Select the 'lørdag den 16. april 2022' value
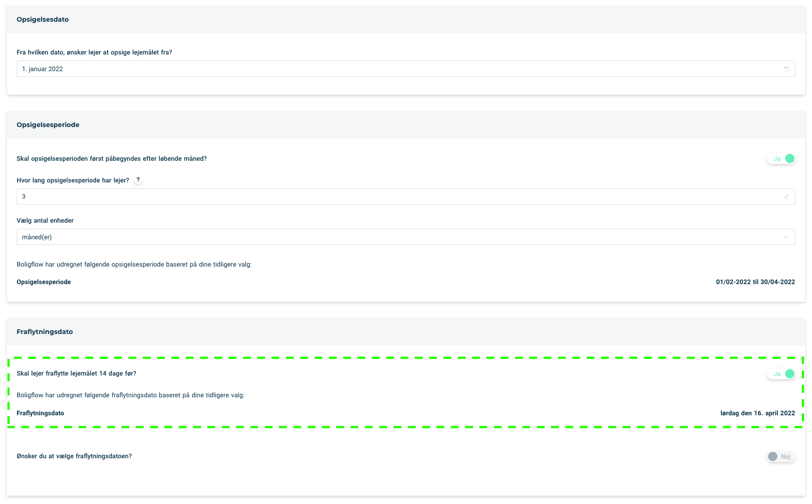The height and width of the screenshot is (504, 812). 757,413
